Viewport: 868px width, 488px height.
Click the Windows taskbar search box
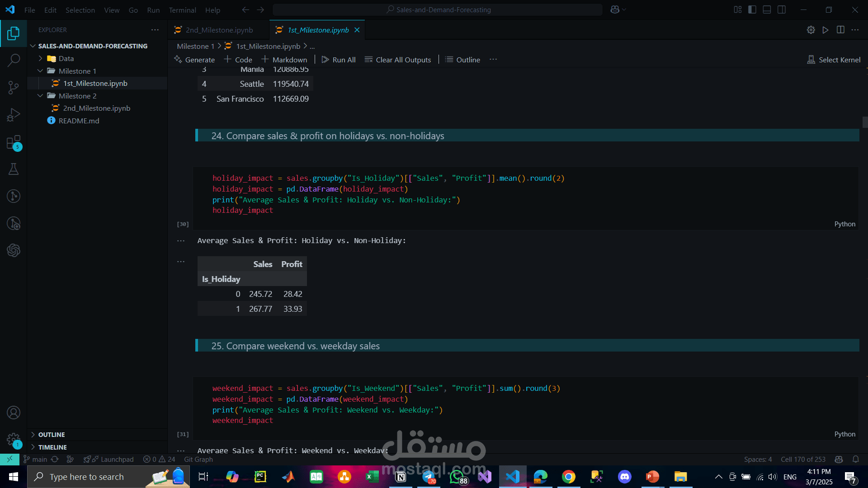point(87,477)
